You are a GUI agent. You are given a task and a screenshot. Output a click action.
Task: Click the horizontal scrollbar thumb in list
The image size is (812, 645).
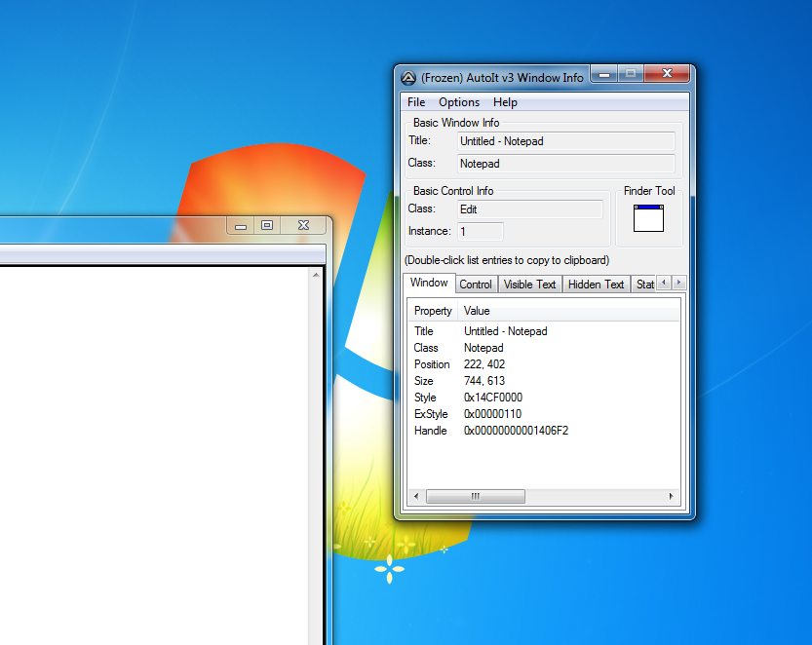coord(476,497)
